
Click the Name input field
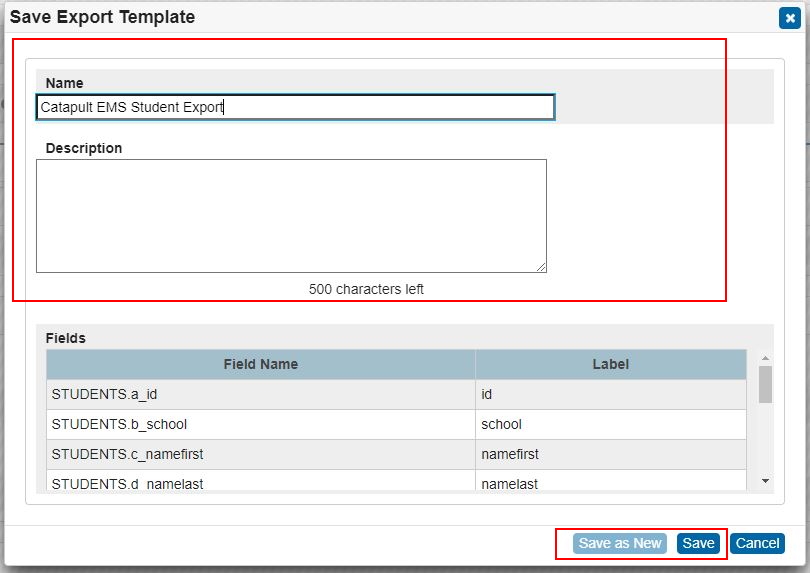click(x=295, y=107)
